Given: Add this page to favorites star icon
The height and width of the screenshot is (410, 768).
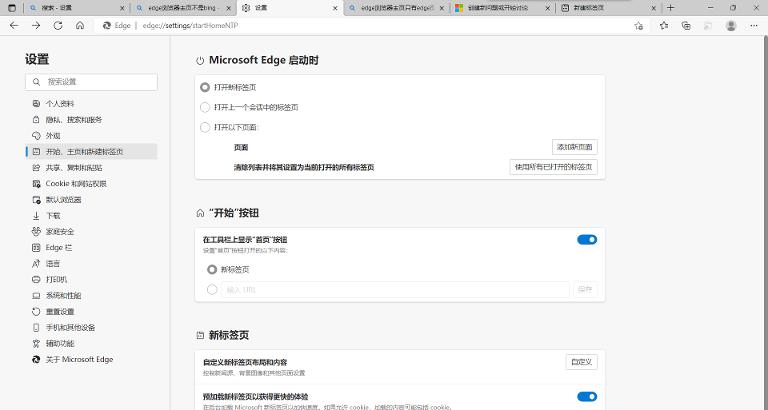Looking at the screenshot, I should coord(638,25).
